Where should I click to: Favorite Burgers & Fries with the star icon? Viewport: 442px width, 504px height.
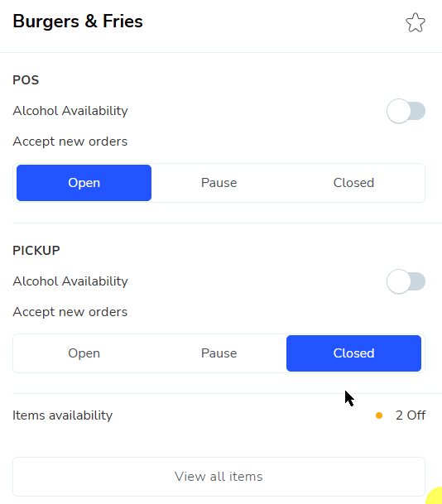tap(416, 23)
